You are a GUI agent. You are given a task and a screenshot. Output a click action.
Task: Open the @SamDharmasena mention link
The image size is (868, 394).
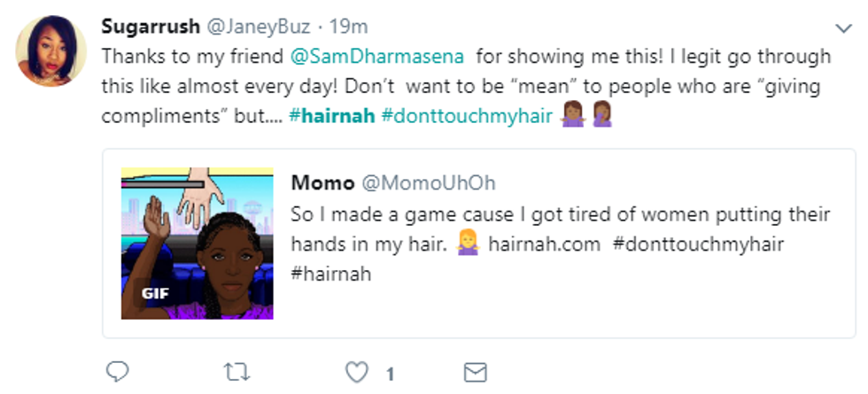point(378,56)
